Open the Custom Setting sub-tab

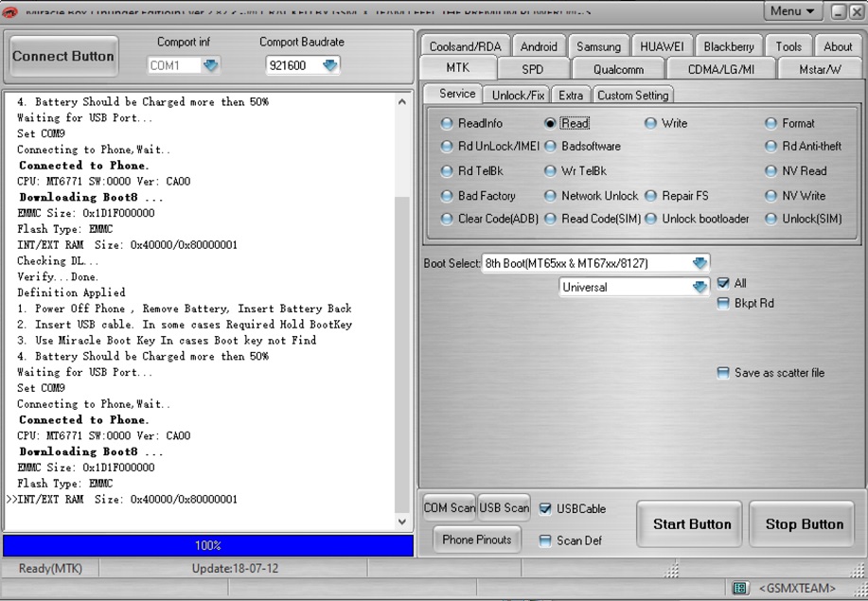click(x=632, y=96)
